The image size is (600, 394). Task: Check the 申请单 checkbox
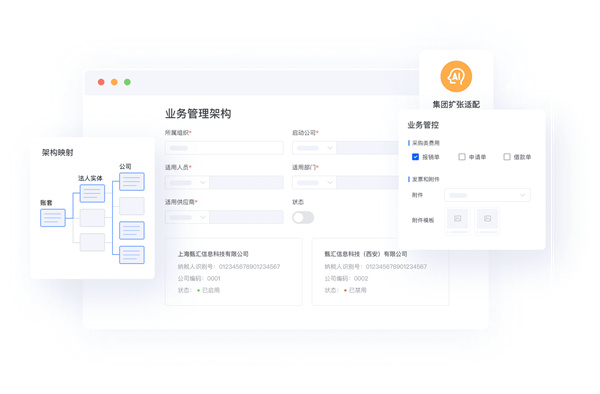pyautogui.click(x=462, y=157)
